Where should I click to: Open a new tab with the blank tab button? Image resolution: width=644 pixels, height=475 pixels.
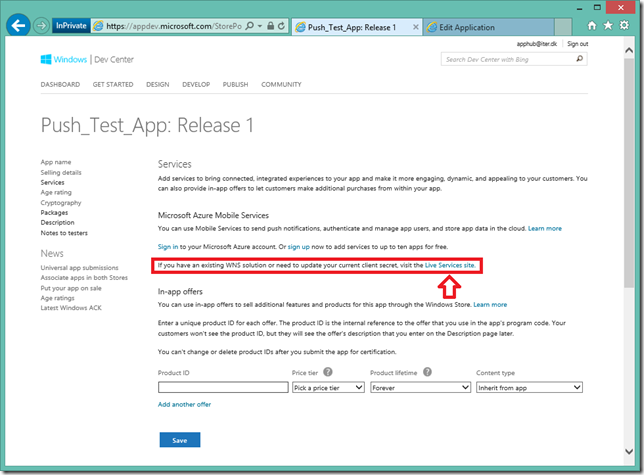pos(563,27)
